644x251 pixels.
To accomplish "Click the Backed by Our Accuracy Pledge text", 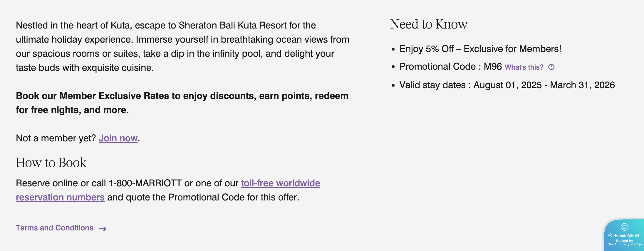I will [x=624, y=242].
